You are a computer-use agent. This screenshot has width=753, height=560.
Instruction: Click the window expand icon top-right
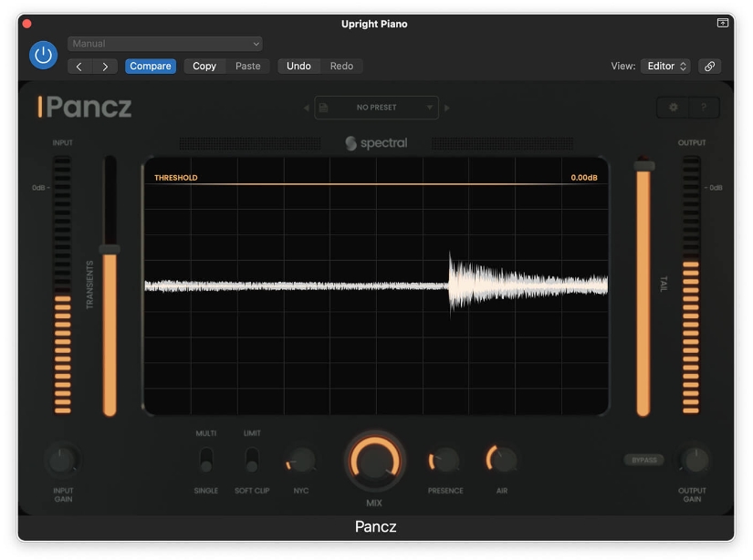[722, 23]
